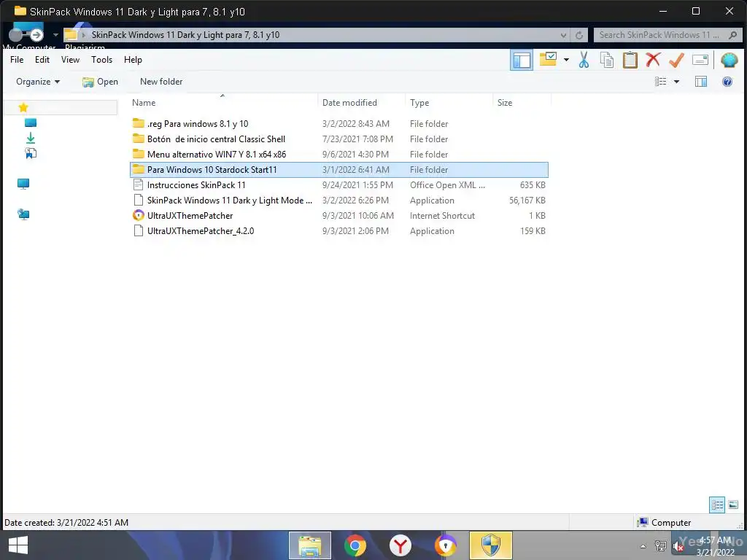Click the network tray icon
The image size is (747, 560).
coord(660,546)
